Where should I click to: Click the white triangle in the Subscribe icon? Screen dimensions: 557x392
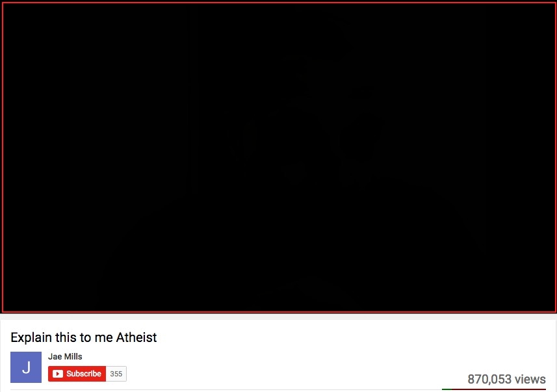pyautogui.click(x=58, y=374)
